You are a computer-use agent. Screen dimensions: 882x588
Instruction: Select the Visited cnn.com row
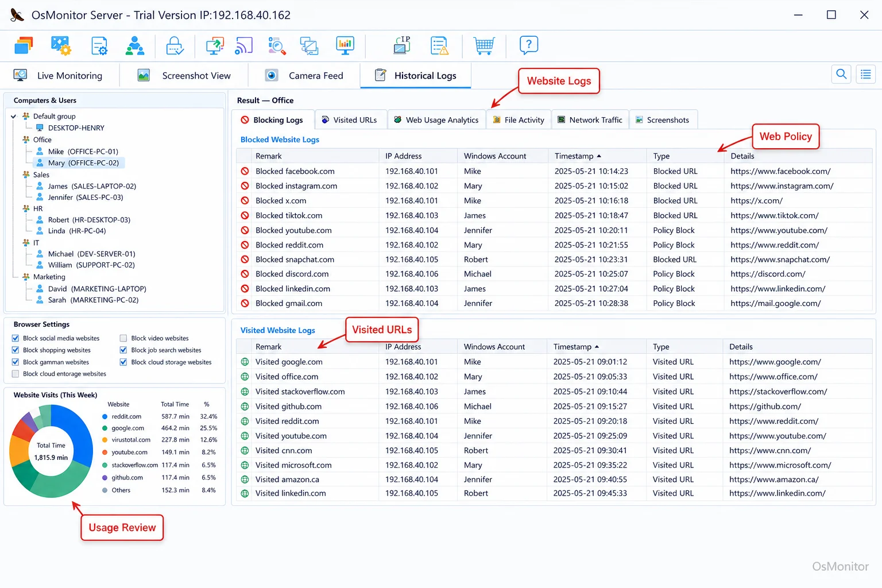(554, 450)
